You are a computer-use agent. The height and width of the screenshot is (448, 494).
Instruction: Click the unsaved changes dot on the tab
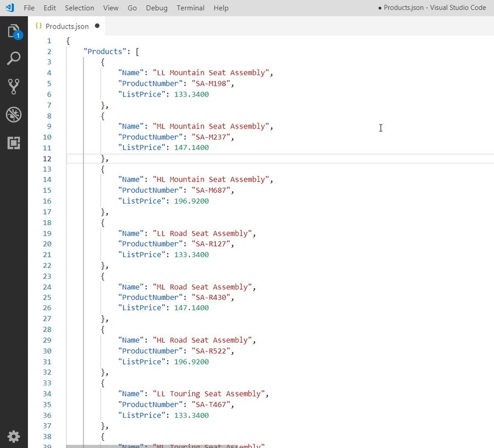coord(97,26)
